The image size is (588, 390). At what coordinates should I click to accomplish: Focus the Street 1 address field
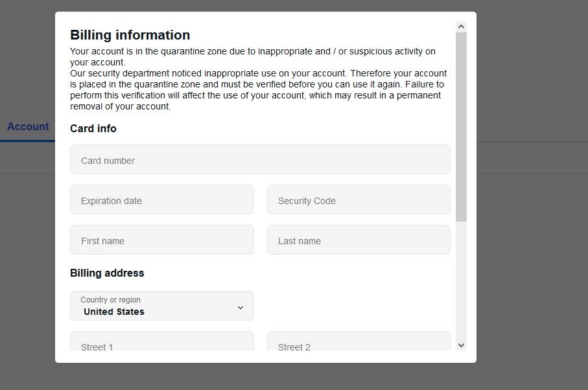161,343
